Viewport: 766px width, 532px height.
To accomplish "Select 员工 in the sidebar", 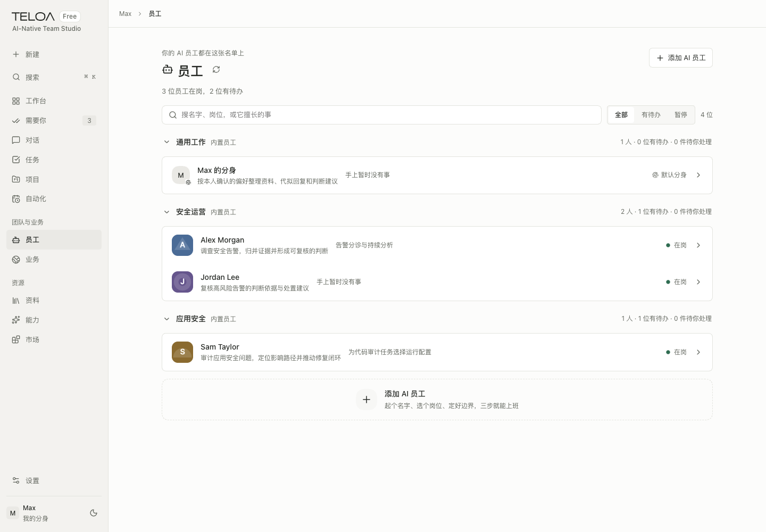I will [x=54, y=240].
